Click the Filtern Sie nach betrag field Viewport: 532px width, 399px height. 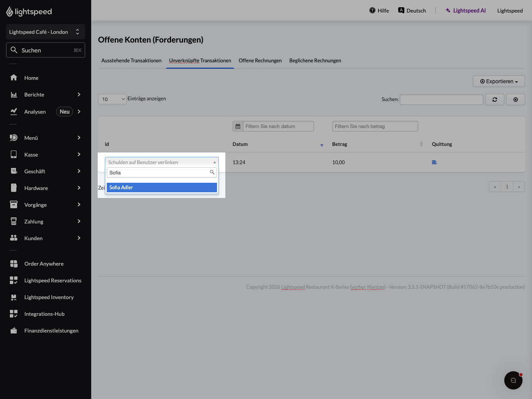point(375,126)
